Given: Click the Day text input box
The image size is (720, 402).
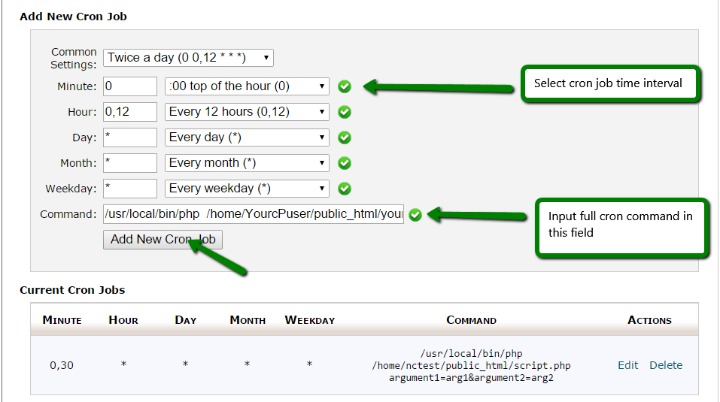Looking at the screenshot, I should (x=130, y=137).
